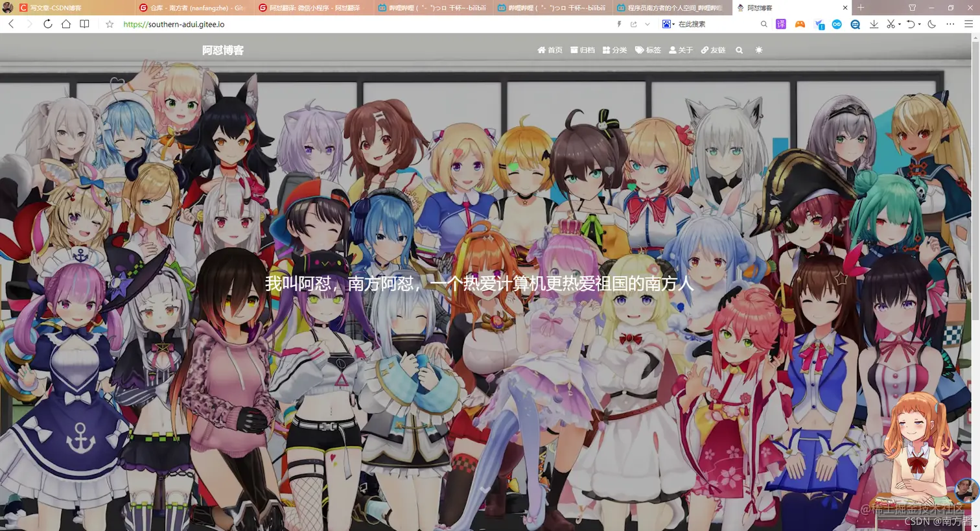This screenshot has width=980, height=531.
Task: Open the Baidu search engine selector
Action: tap(668, 24)
